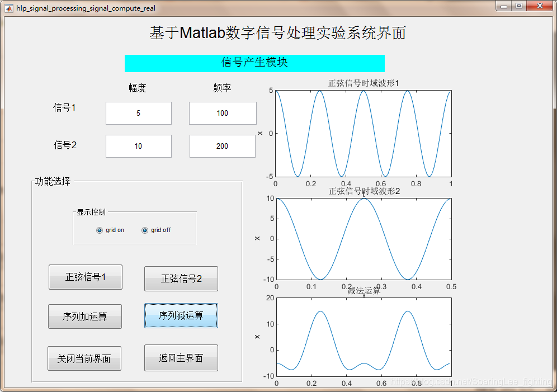Return to main interface via 返回主界面
The width and height of the screenshot is (557, 392).
(x=181, y=358)
